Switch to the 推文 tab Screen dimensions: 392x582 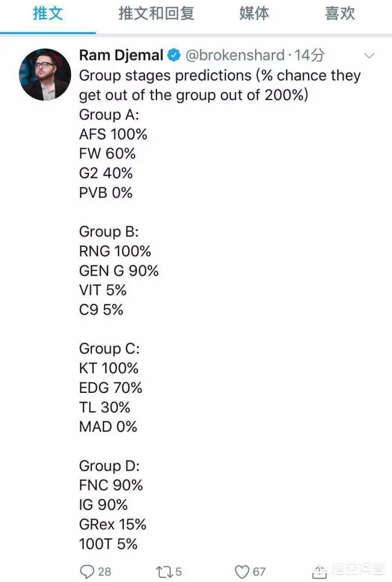[x=48, y=13]
